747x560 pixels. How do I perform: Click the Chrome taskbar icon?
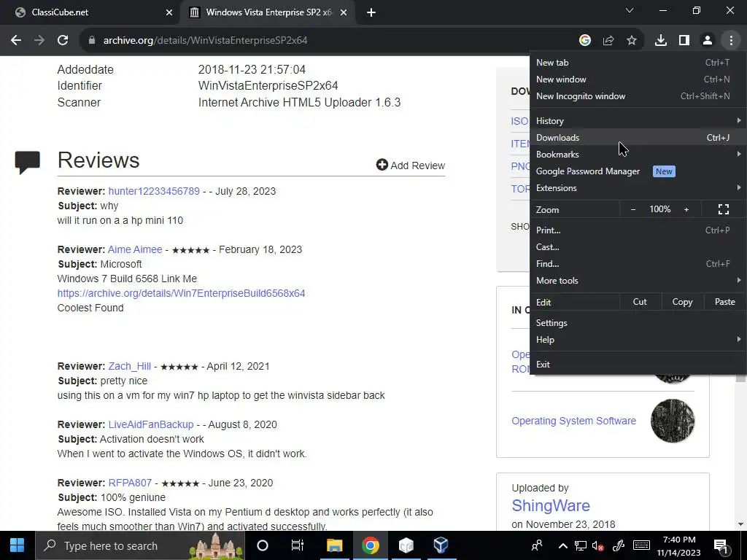(370, 545)
